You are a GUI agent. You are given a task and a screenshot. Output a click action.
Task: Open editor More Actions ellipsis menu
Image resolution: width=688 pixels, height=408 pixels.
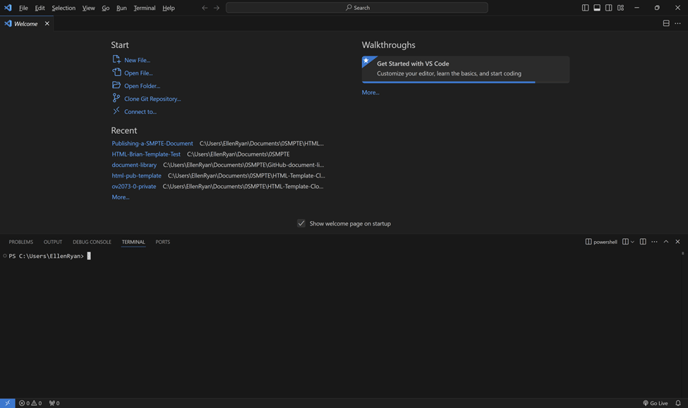(x=678, y=23)
